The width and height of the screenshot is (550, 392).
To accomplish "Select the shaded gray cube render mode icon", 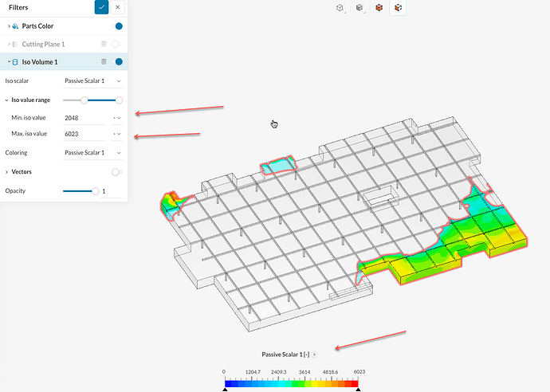I will [x=359, y=8].
